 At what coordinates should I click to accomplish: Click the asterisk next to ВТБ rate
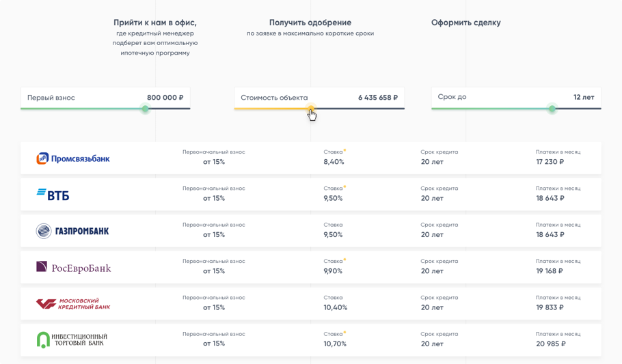tap(345, 186)
